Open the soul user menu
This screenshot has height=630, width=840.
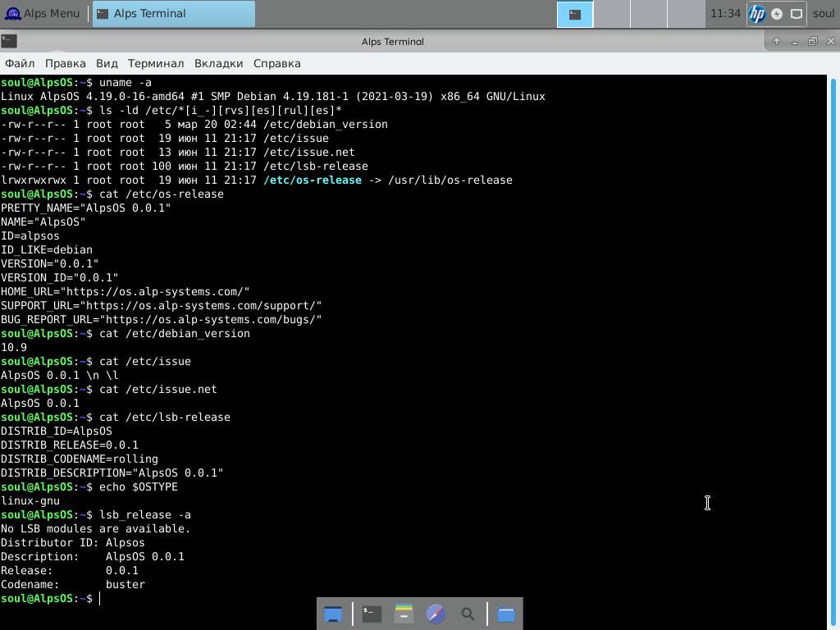(x=824, y=13)
